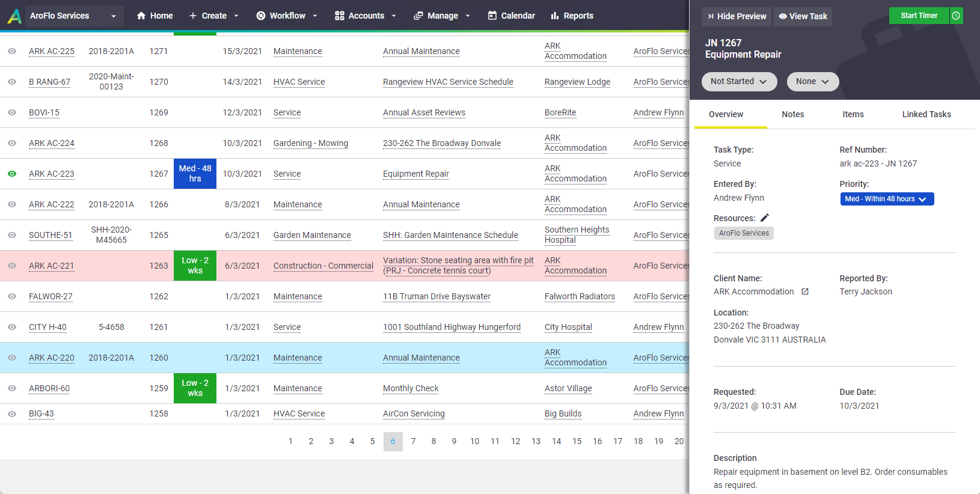Change the Not Started status dropdown
980x494 pixels.
click(x=739, y=81)
